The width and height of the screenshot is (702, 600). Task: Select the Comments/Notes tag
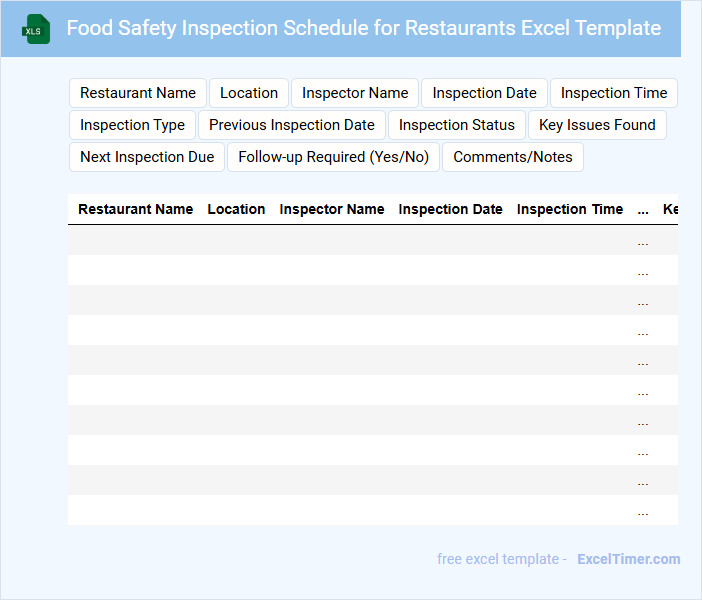pyautogui.click(x=512, y=157)
